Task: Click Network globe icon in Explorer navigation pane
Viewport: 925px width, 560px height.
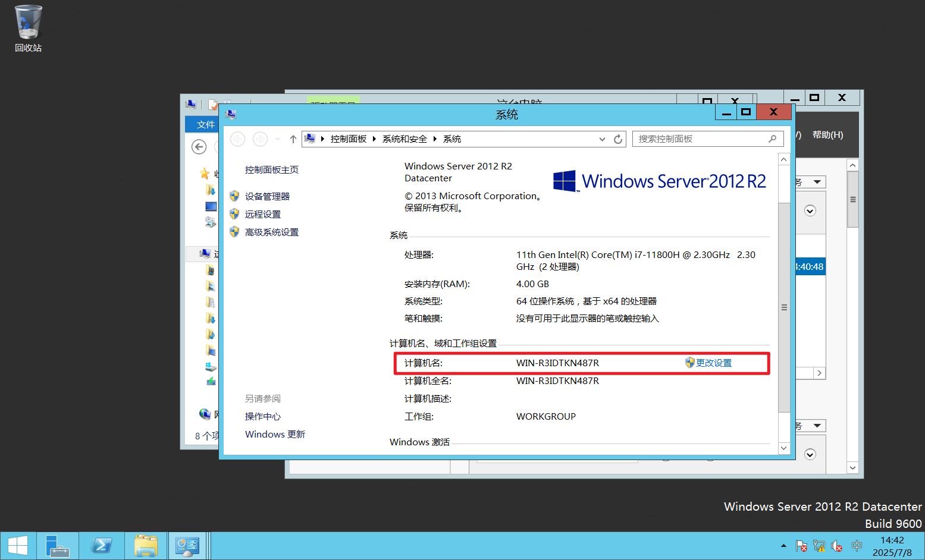Action: 205,414
